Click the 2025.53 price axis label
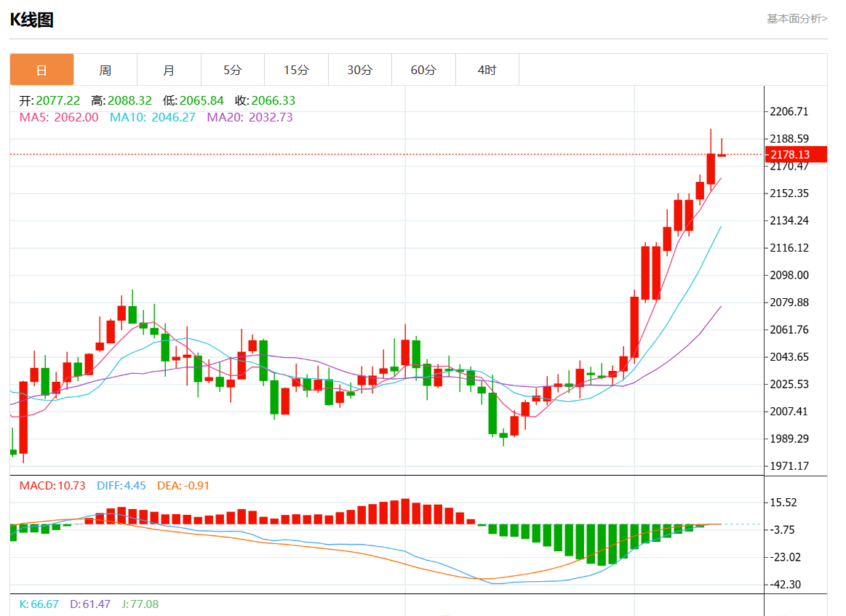Image resolution: width=846 pixels, height=616 pixels. pyautogui.click(x=789, y=384)
